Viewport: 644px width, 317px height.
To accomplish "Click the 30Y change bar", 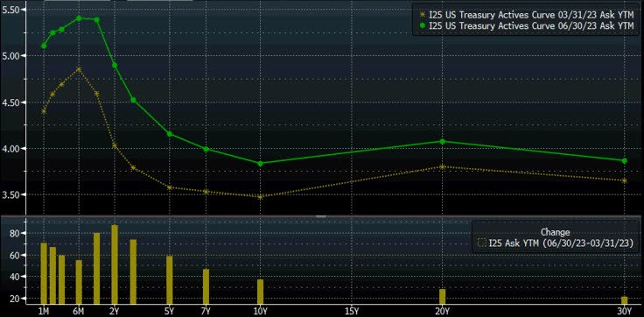I will [624, 300].
